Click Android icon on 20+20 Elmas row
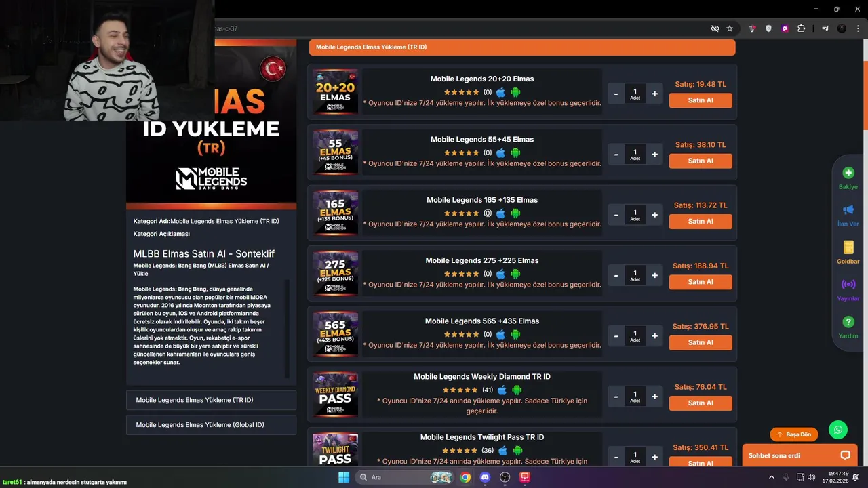 coord(515,92)
